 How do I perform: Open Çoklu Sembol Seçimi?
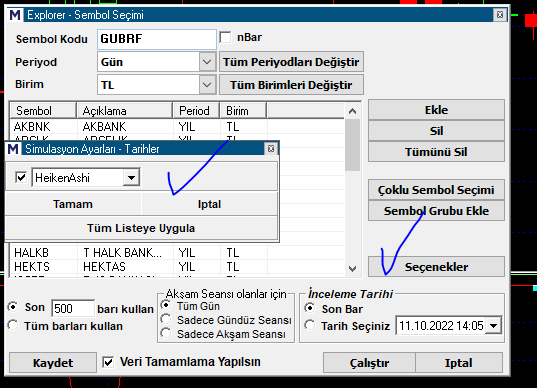pos(436,190)
